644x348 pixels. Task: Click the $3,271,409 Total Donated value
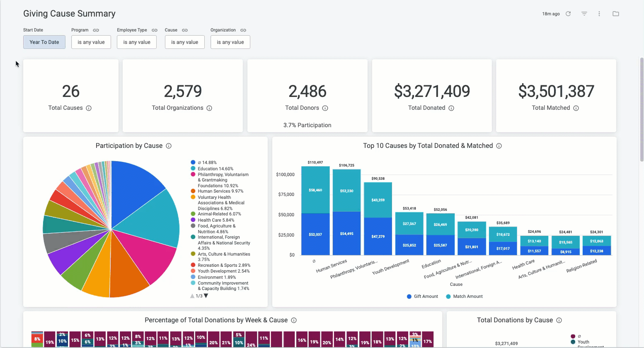432,91
